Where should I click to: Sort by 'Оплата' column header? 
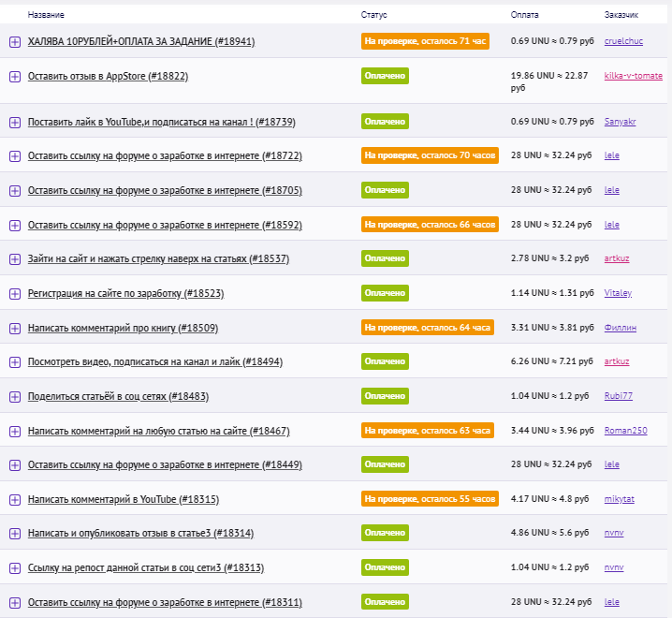click(x=524, y=15)
